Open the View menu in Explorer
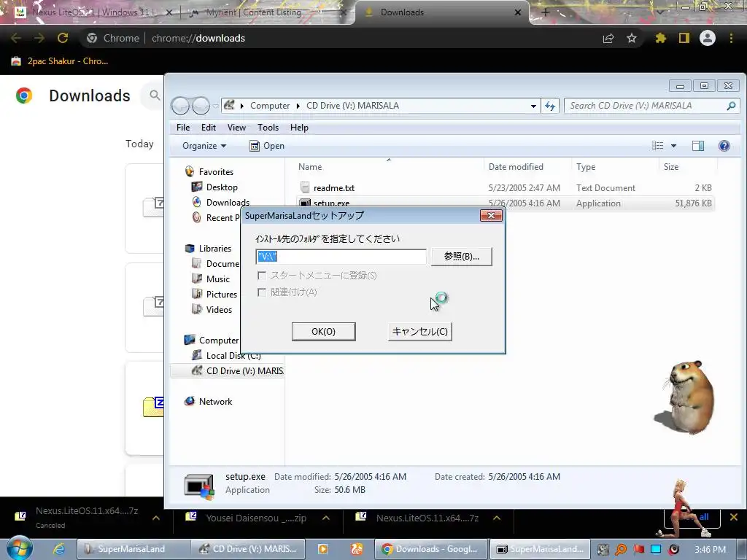The height and width of the screenshot is (560, 747). click(x=236, y=127)
